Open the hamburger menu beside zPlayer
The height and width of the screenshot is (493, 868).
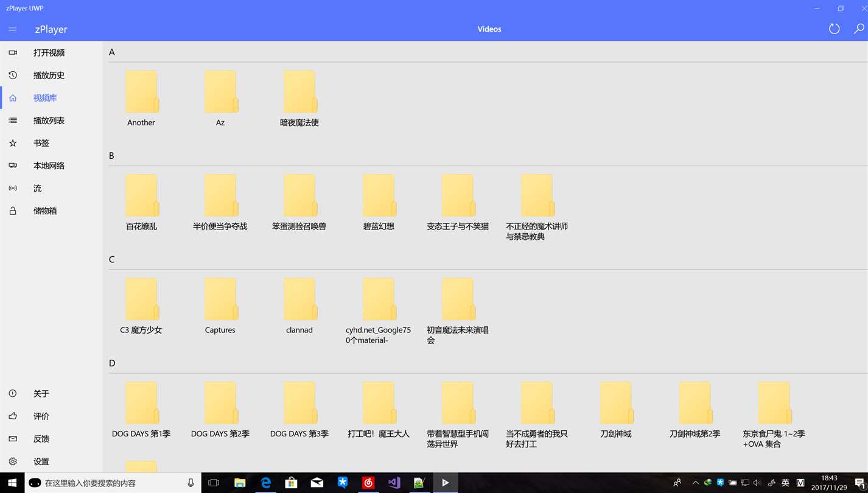(12, 29)
